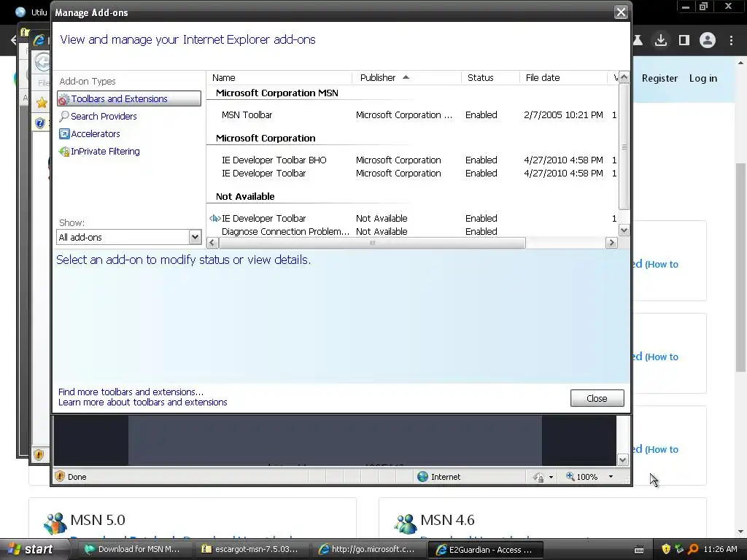Click the Internet zone globe icon
The height and width of the screenshot is (560, 747).
(422, 477)
